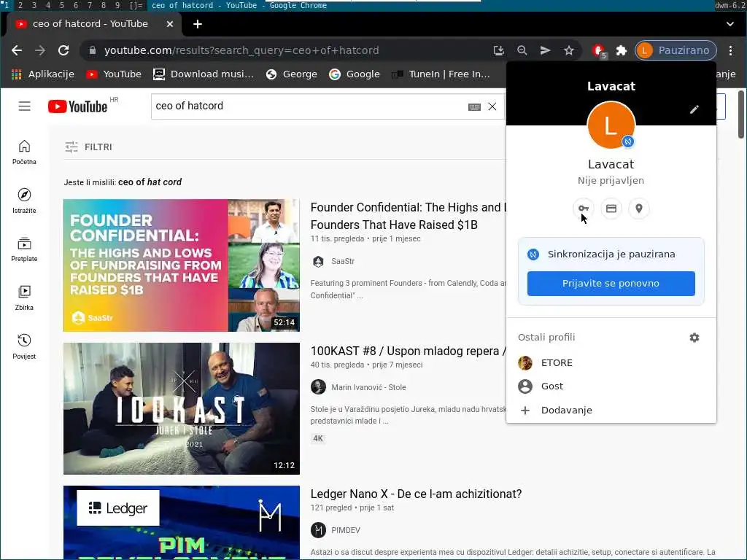Add new profile via Dodavanje
747x560 pixels.
(611, 410)
